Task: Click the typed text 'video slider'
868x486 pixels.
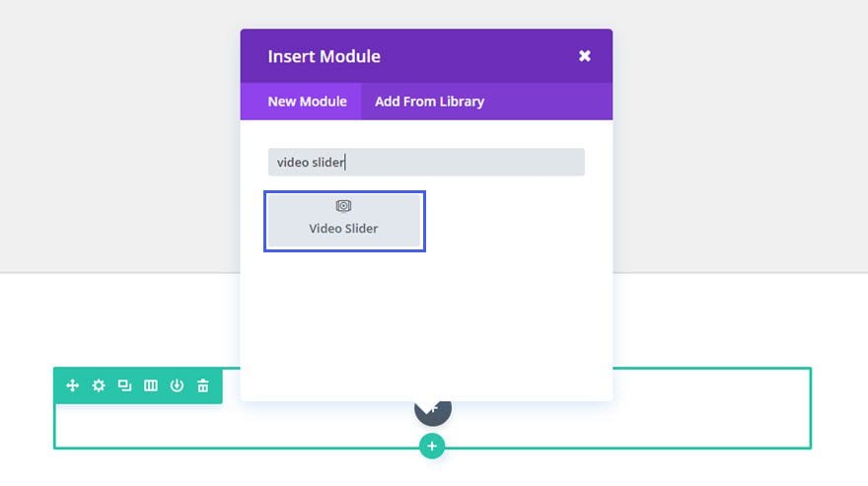Action: click(310, 163)
